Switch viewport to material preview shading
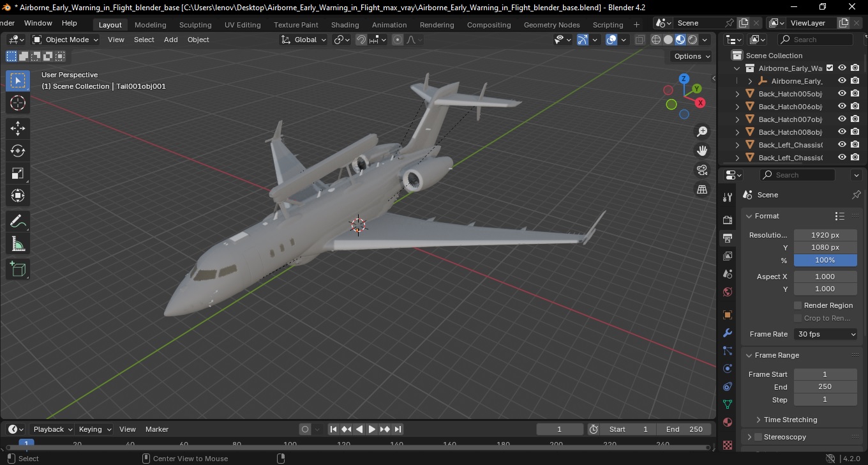Screen dimensions: 868x465 (680, 40)
